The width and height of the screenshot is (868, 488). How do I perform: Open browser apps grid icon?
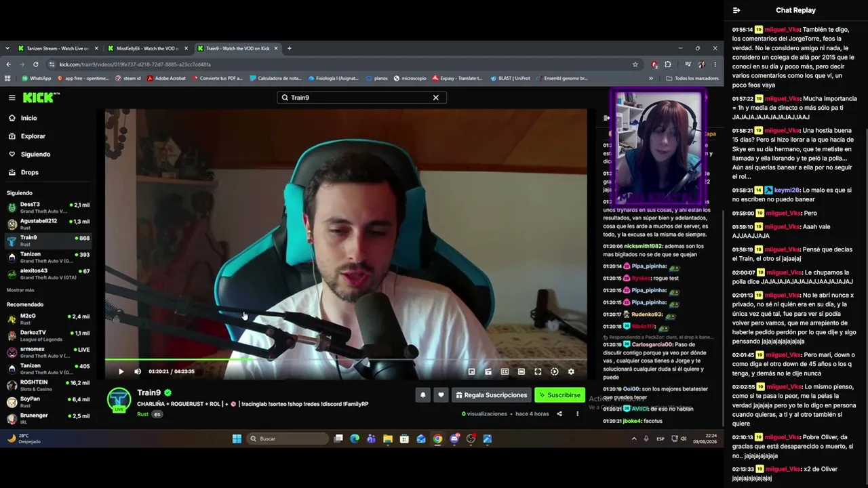[8, 78]
